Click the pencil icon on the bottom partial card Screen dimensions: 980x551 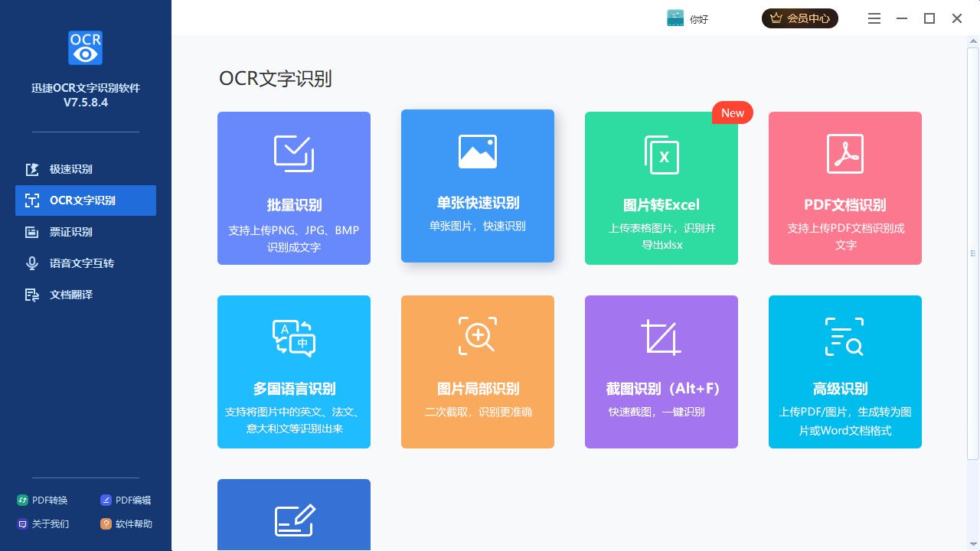(295, 520)
